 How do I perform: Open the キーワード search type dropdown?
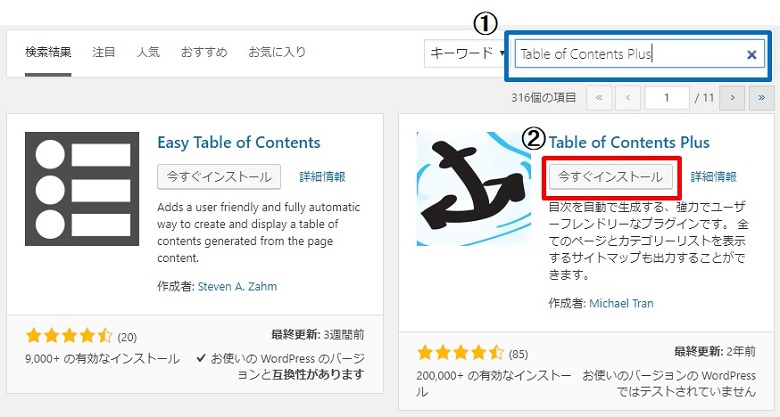tap(466, 53)
